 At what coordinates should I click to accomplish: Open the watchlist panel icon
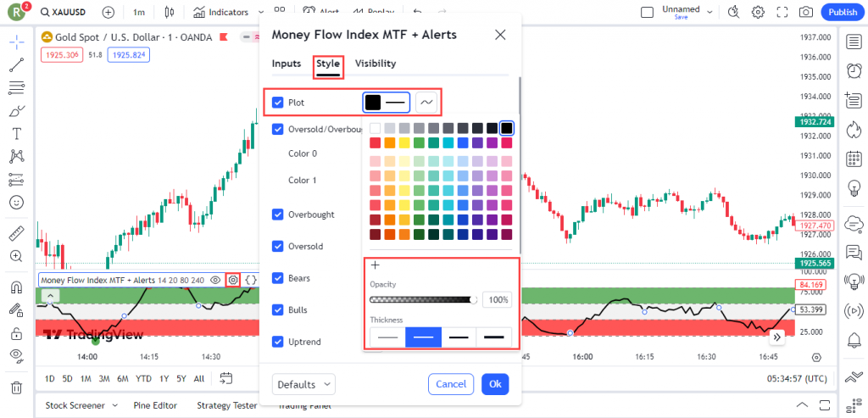tap(854, 42)
